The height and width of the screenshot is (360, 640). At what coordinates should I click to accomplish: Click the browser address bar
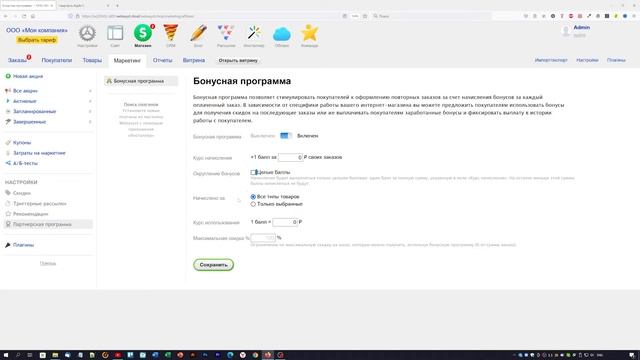[x=204, y=16]
